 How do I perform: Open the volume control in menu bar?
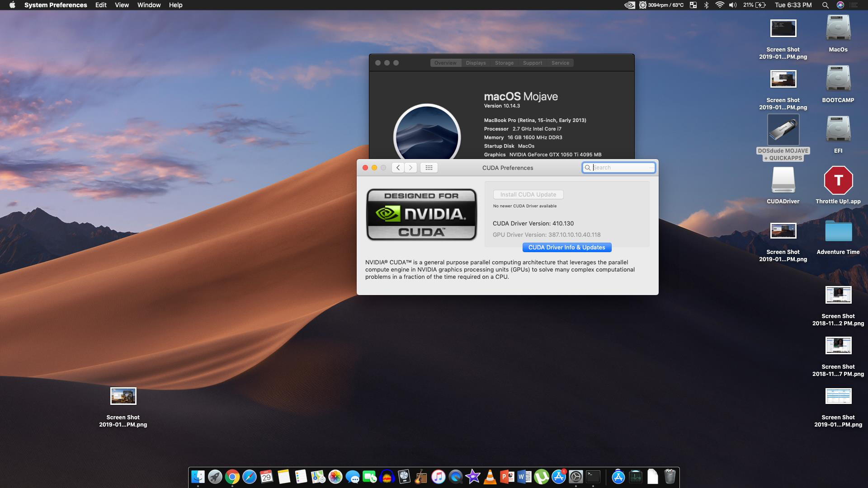[733, 5]
